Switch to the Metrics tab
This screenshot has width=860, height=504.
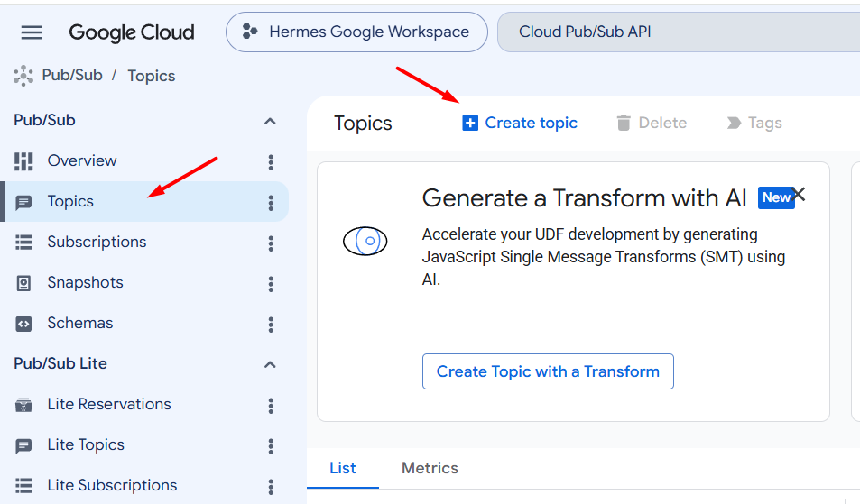(x=430, y=468)
